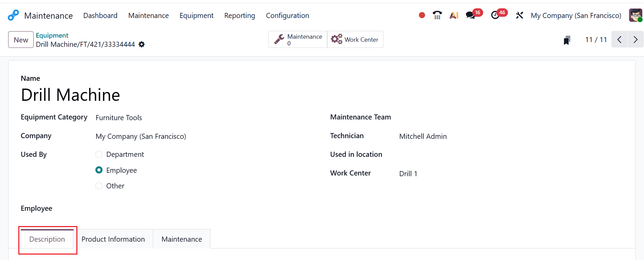
Task: Go to next record arrow
Action: click(636, 39)
